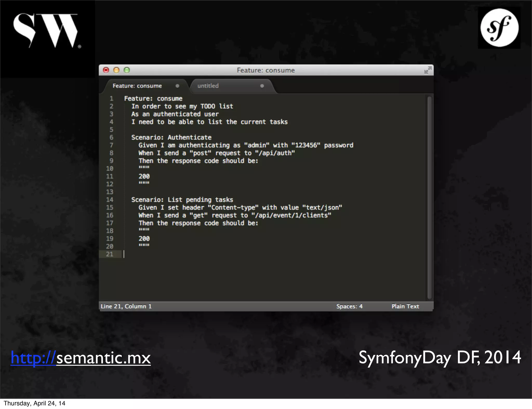The width and height of the screenshot is (532, 409).
Task: Toggle fullscreen arrows in title bar
Action: [x=428, y=70]
